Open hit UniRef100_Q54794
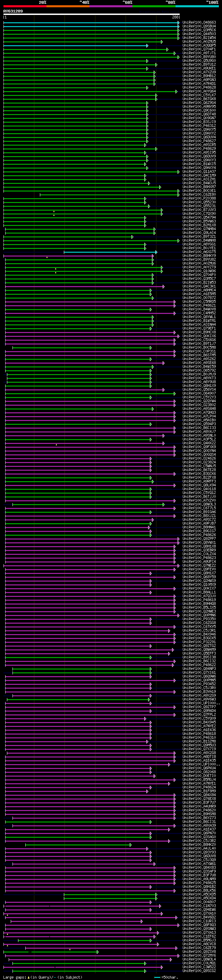 tap(199, 218)
